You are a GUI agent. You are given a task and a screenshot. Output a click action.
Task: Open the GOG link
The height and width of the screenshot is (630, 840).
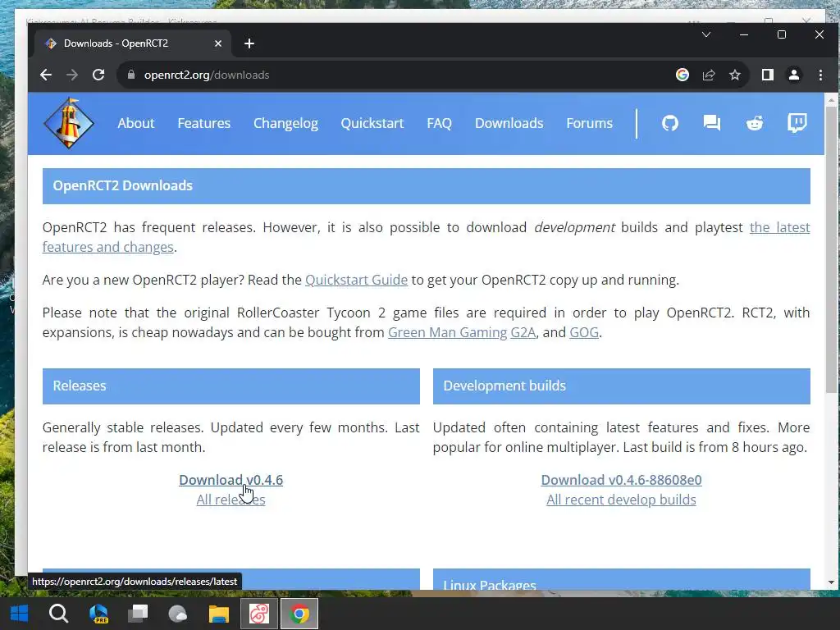tap(584, 332)
